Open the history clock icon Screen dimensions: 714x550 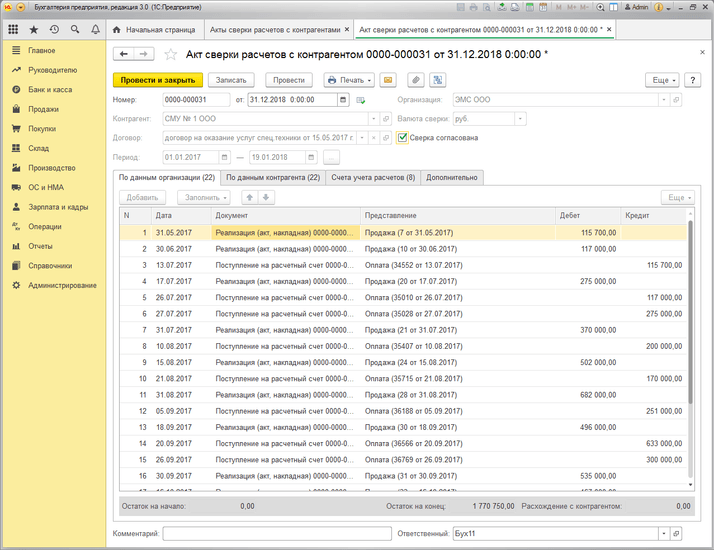click(x=53, y=30)
